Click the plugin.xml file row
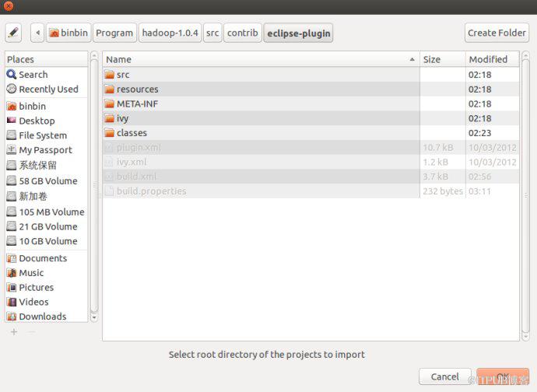This screenshot has height=392, width=537. (311, 148)
